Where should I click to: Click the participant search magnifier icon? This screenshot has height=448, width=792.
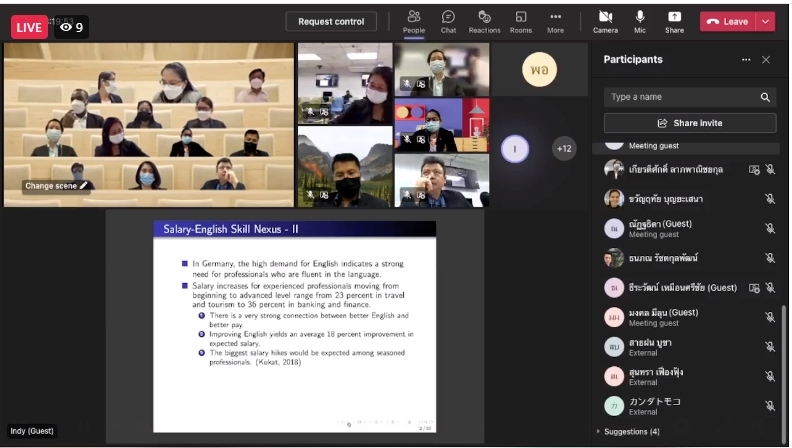765,97
